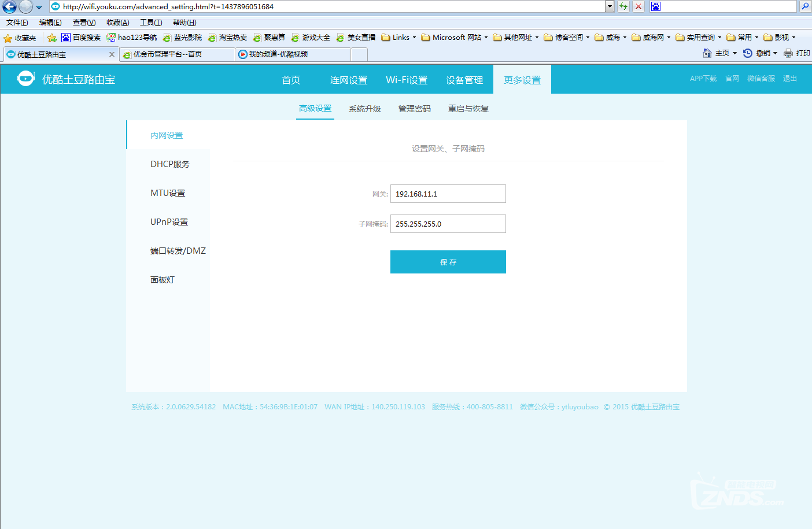This screenshot has width=812, height=529.
Task: Open the 工具(T) menu
Action: (x=151, y=23)
